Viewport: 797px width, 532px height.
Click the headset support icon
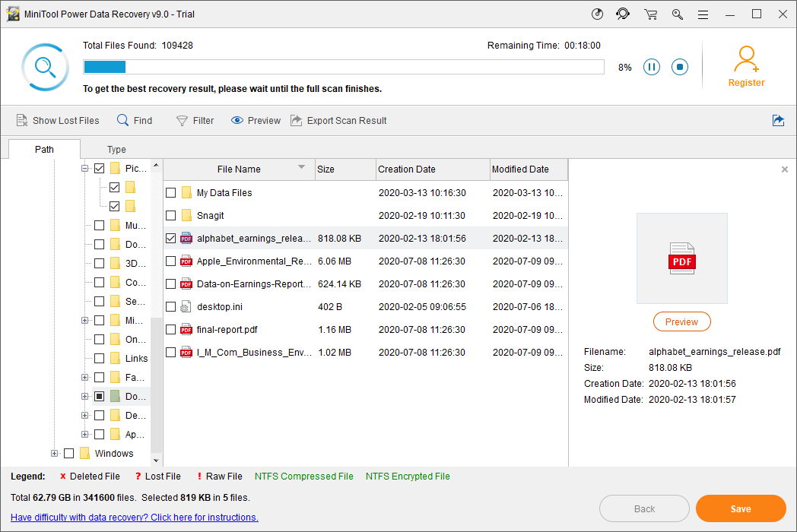pyautogui.click(x=623, y=14)
